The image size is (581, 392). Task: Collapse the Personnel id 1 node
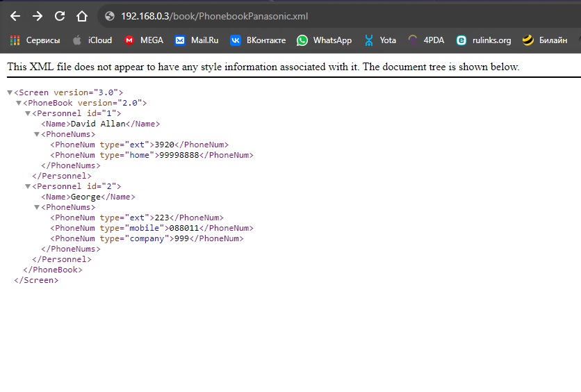[x=28, y=113]
